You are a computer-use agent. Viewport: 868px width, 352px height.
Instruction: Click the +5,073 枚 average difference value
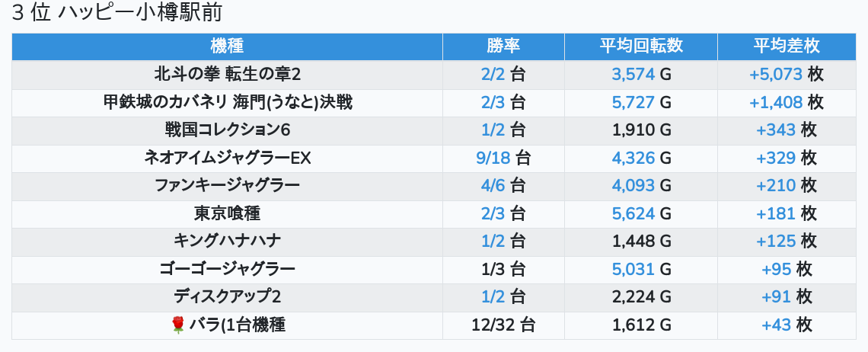coord(787,74)
